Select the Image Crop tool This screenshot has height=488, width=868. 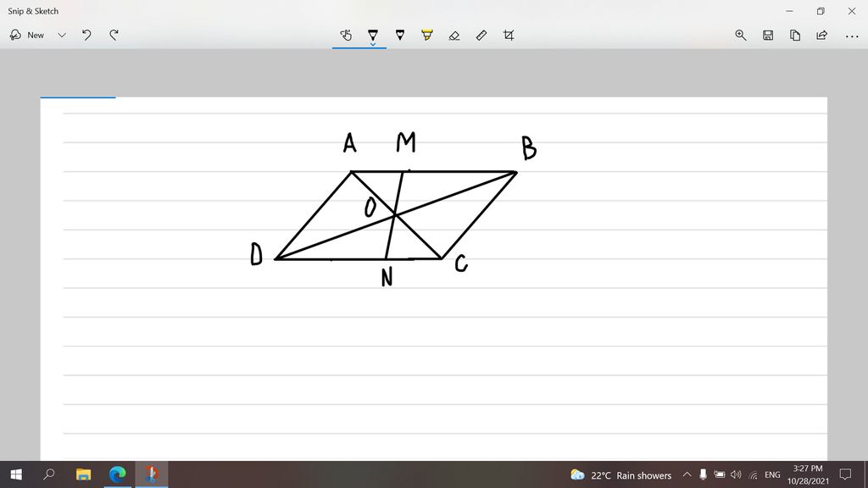(509, 36)
